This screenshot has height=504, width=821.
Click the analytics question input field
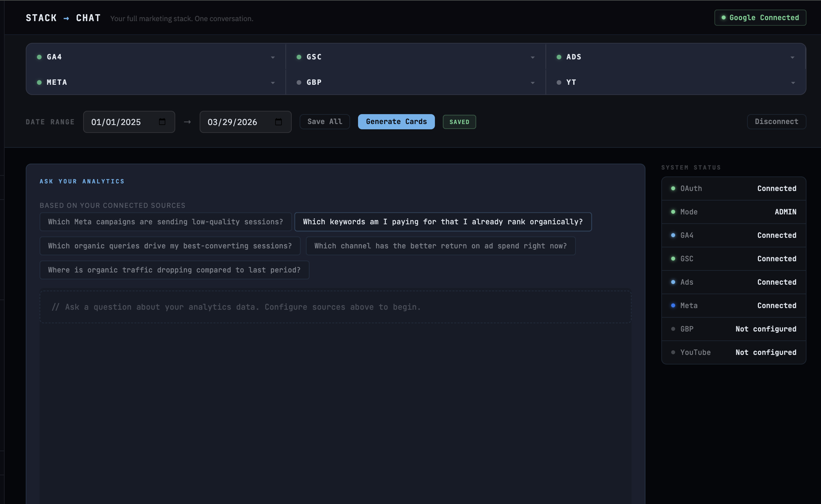[x=335, y=307]
